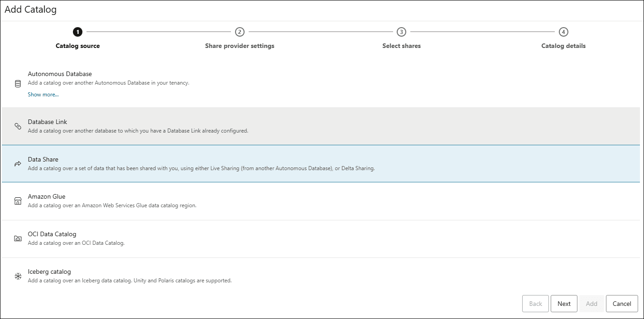Viewport: 644px width, 319px height.
Task: Click the OCI Data Catalog folder icon
Action: 18,238
